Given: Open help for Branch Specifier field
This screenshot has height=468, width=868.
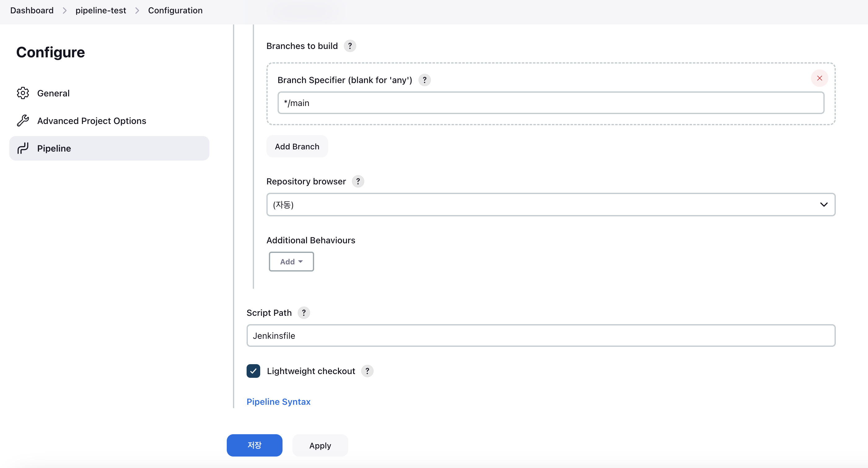Looking at the screenshot, I should 424,80.
